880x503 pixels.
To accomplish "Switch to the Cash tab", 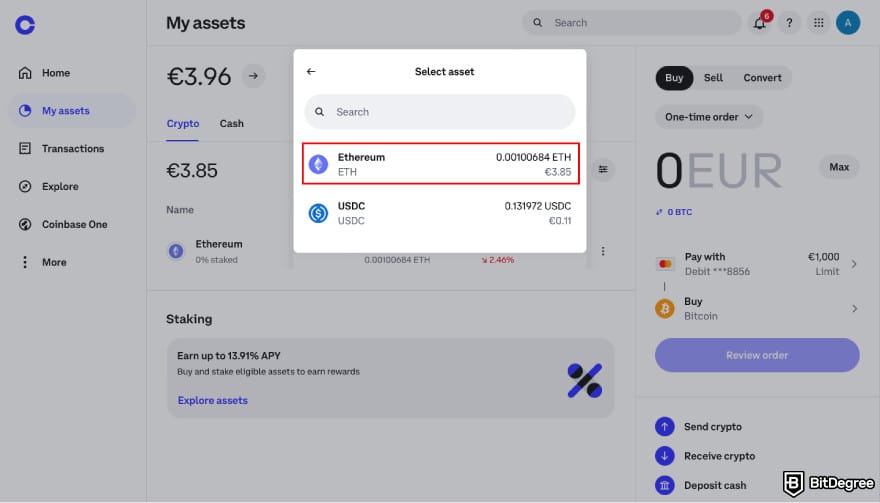I will coord(232,124).
